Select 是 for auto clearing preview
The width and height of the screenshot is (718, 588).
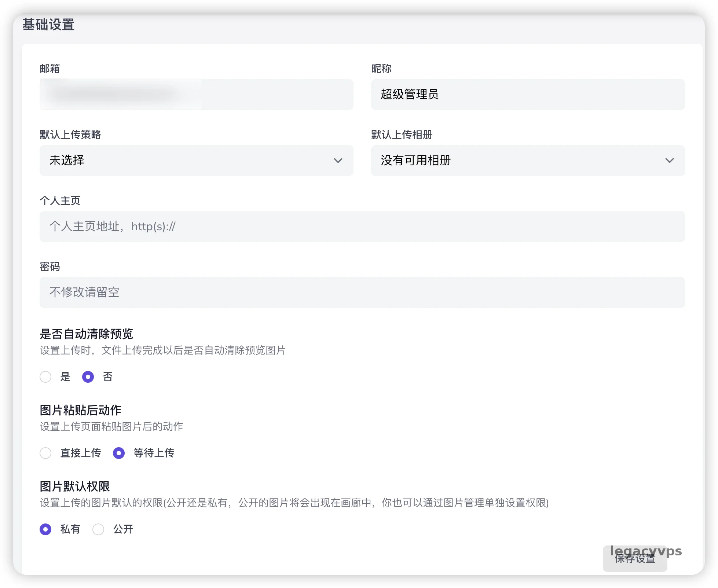(x=45, y=377)
